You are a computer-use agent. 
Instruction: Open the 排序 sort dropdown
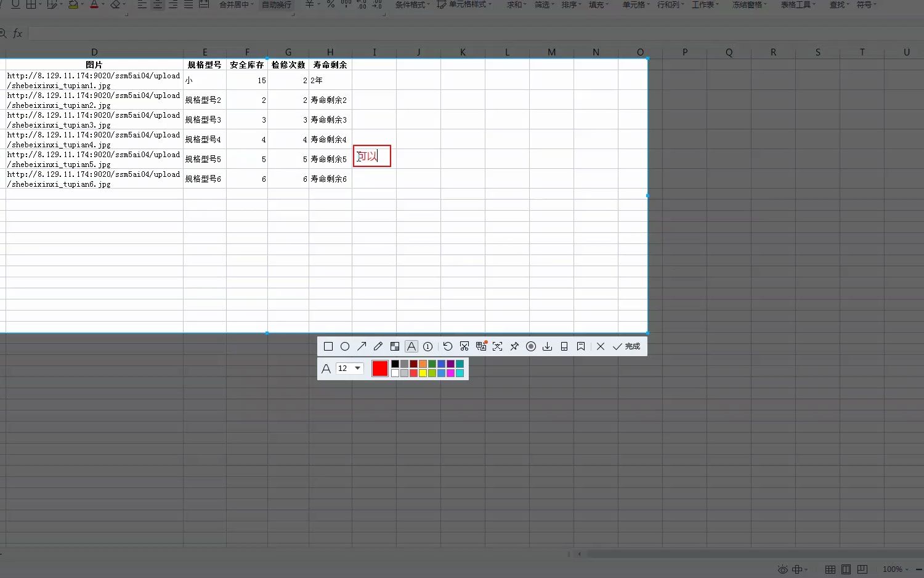coord(571,4)
